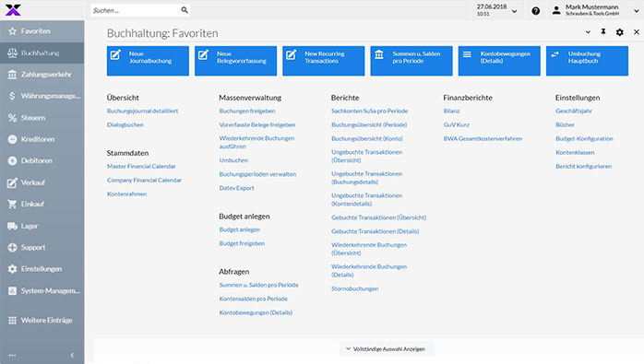Open the Sachkonten SuSa pro Periode link

click(370, 112)
